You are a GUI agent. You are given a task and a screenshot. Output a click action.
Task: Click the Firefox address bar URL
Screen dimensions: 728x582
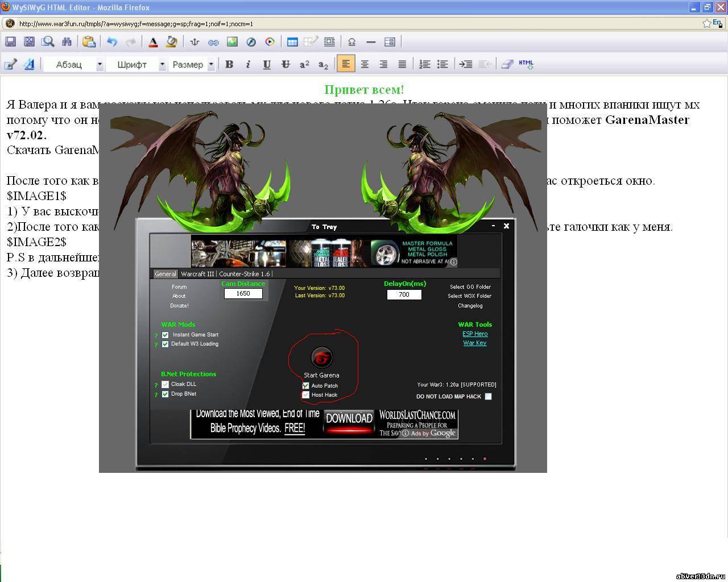click(x=136, y=24)
